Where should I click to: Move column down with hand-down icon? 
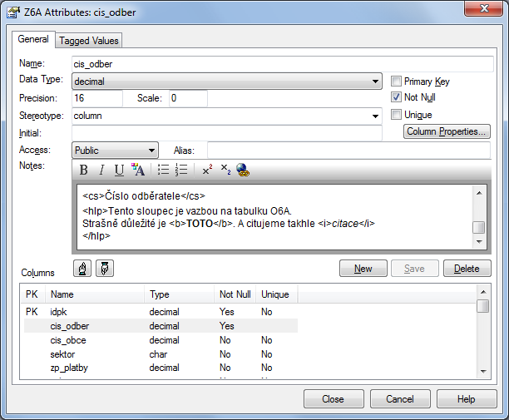(106, 269)
